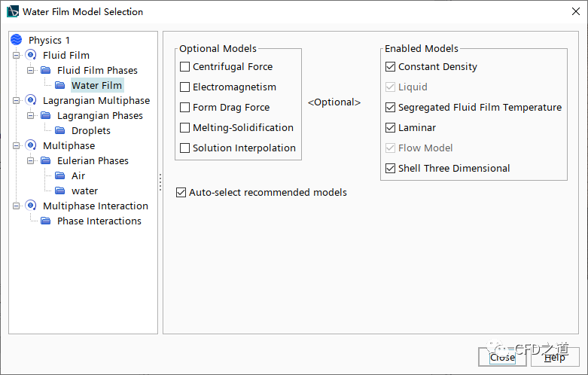Viewport: 588px width, 375px height.
Task: Click the Fluid Film model icon
Action: coord(31,55)
